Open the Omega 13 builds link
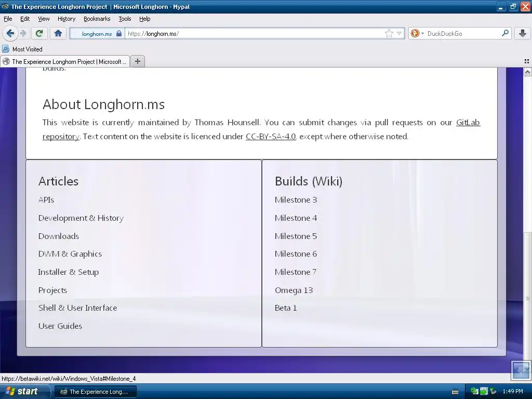This screenshot has height=399, width=532. click(294, 290)
